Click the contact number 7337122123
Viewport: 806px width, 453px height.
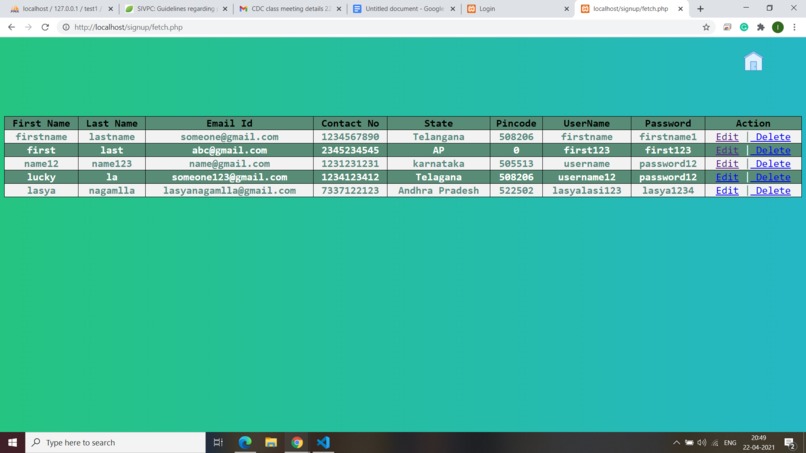[x=350, y=190]
